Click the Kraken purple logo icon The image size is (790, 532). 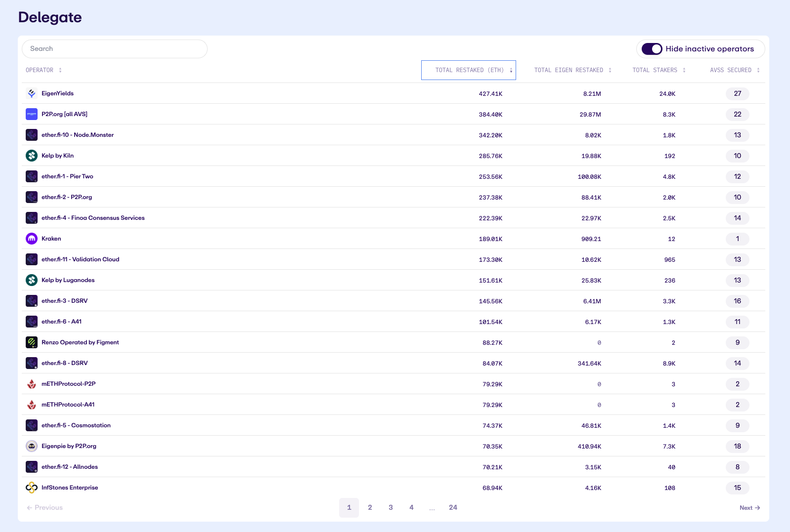[x=32, y=239]
